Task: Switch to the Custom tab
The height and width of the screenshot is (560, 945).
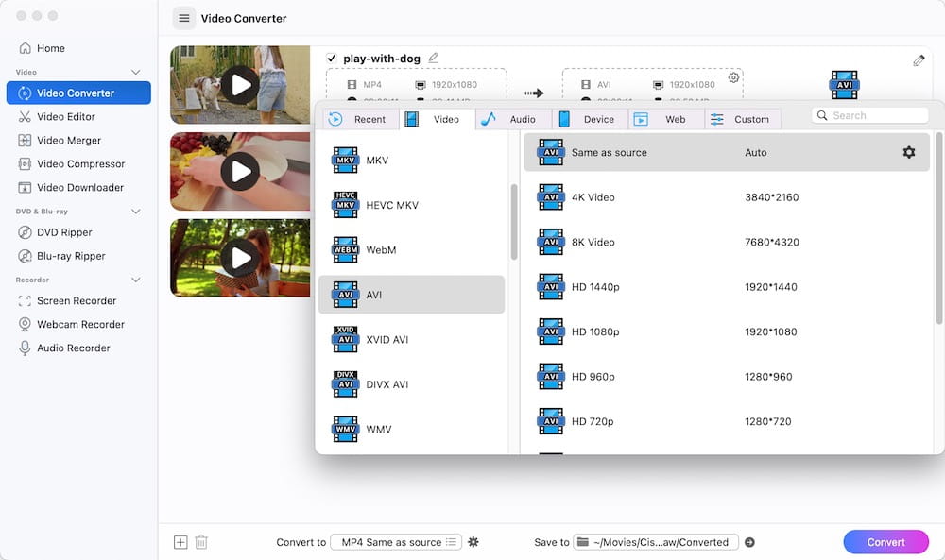Action: click(x=743, y=119)
